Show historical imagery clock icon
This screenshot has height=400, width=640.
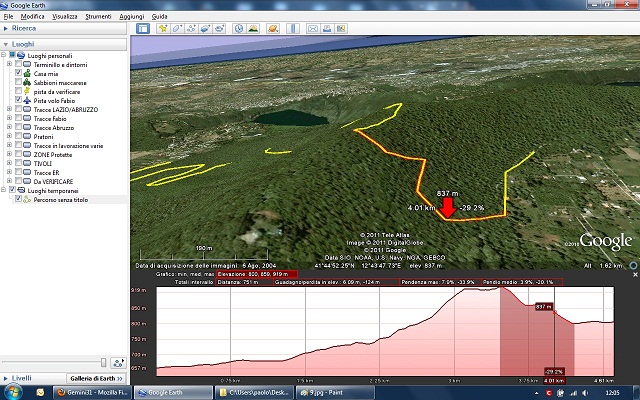pyautogui.click(x=239, y=28)
